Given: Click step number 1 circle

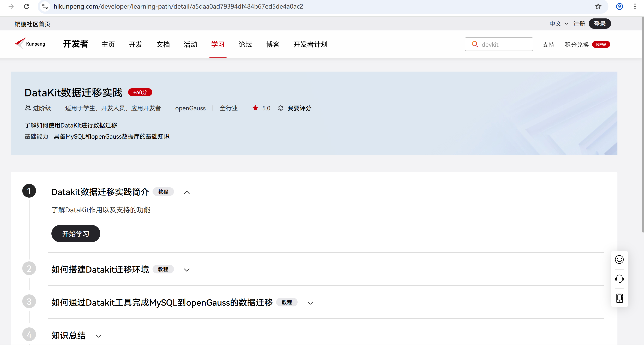Looking at the screenshot, I should tap(29, 191).
